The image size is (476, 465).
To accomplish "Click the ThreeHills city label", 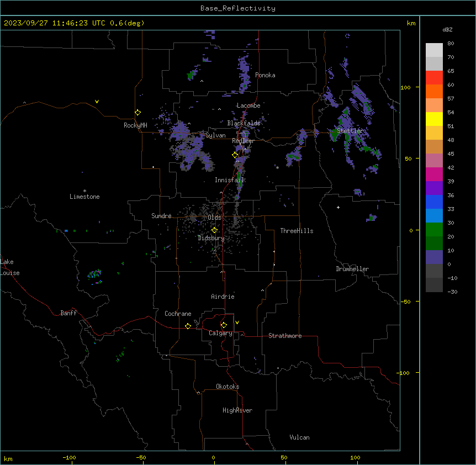I will click(297, 231).
